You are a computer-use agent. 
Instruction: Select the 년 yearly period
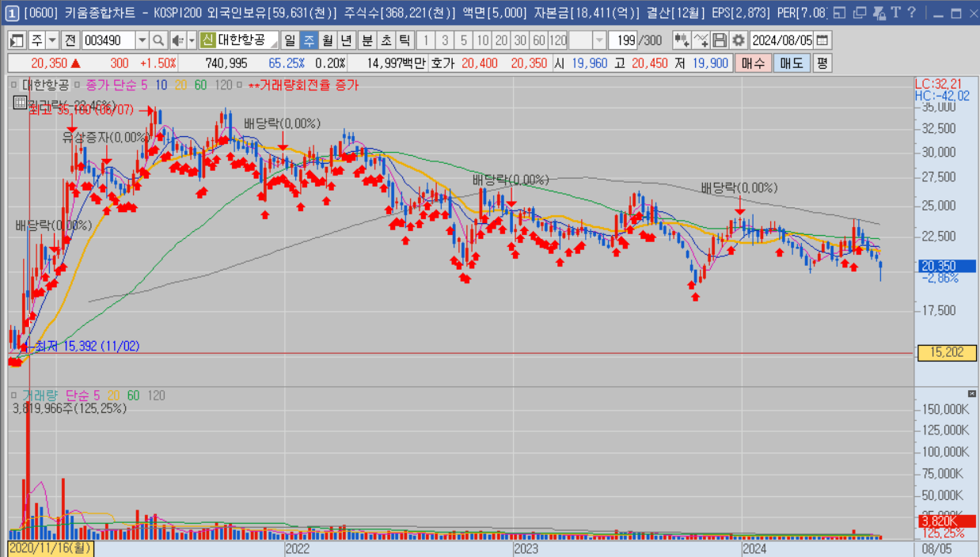(x=346, y=41)
